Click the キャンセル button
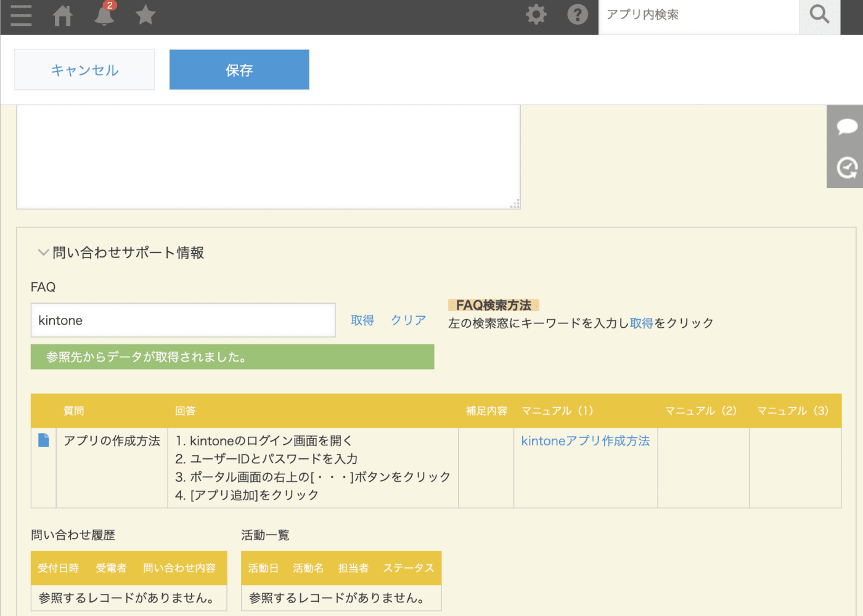 pyautogui.click(x=84, y=70)
